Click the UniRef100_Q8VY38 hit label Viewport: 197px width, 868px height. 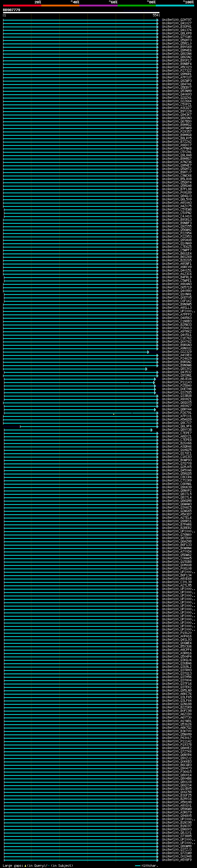pos(177,430)
